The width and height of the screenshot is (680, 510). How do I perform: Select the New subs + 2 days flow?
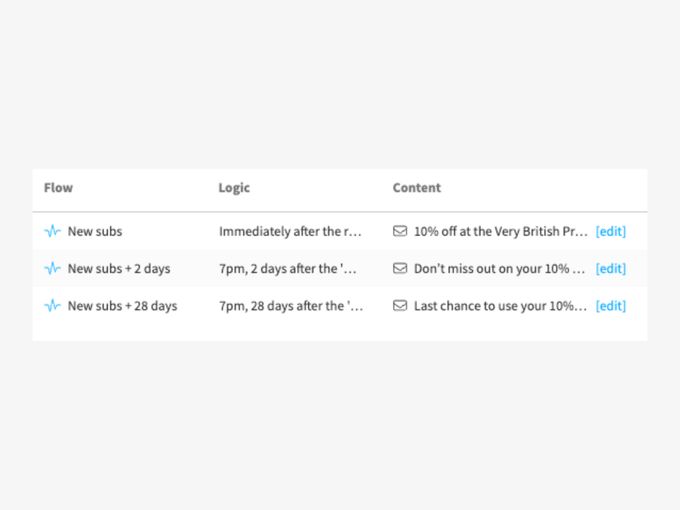tap(119, 268)
